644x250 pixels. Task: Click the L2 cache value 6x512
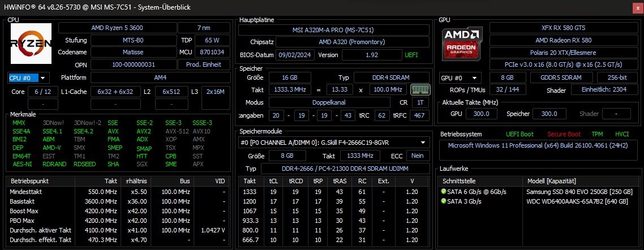(x=171, y=92)
